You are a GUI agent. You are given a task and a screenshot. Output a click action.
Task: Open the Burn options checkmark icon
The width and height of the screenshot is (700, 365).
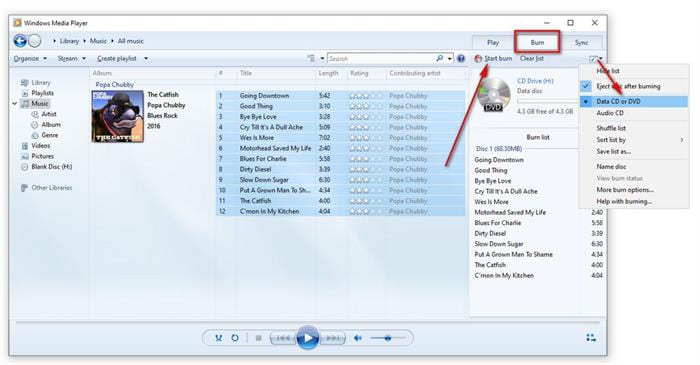click(593, 59)
